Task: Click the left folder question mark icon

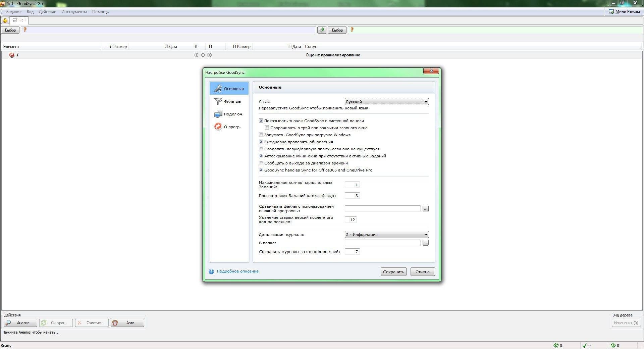Action: click(25, 30)
